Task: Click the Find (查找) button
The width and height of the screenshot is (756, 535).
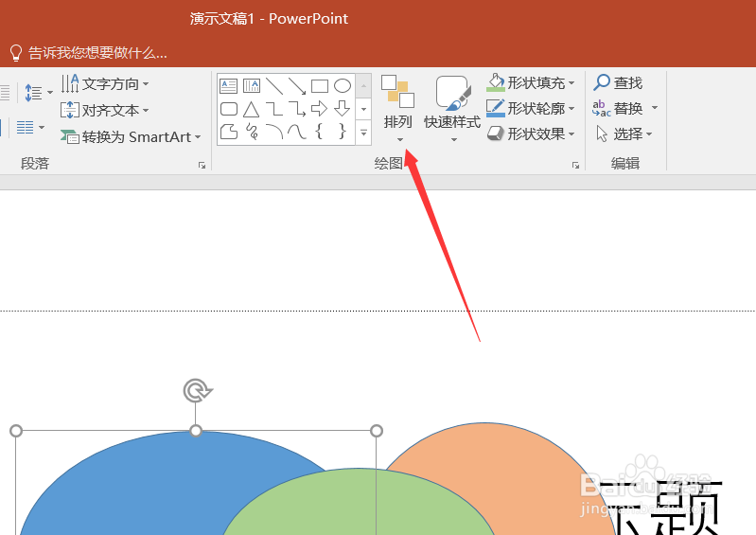Action: (x=619, y=83)
